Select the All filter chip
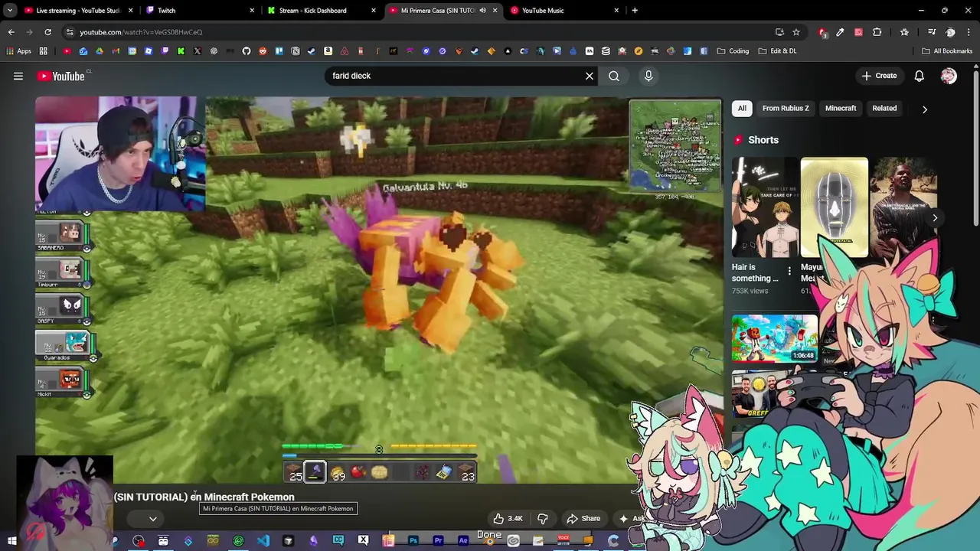 point(742,108)
